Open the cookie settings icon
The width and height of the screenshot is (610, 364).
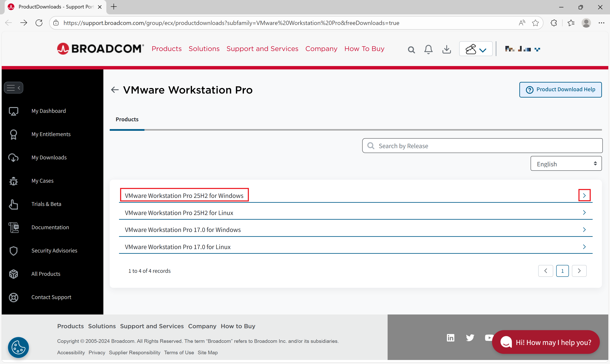[x=18, y=347]
